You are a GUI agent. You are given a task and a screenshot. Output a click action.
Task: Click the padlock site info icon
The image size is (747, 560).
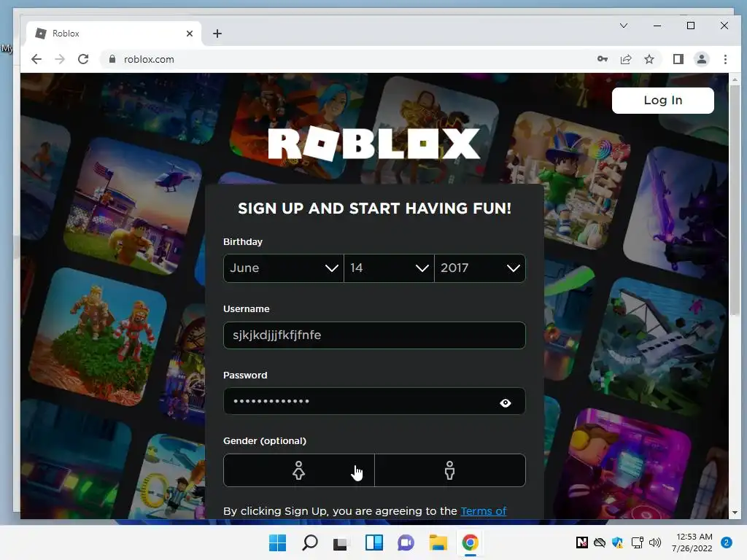(x=112, y=59)
